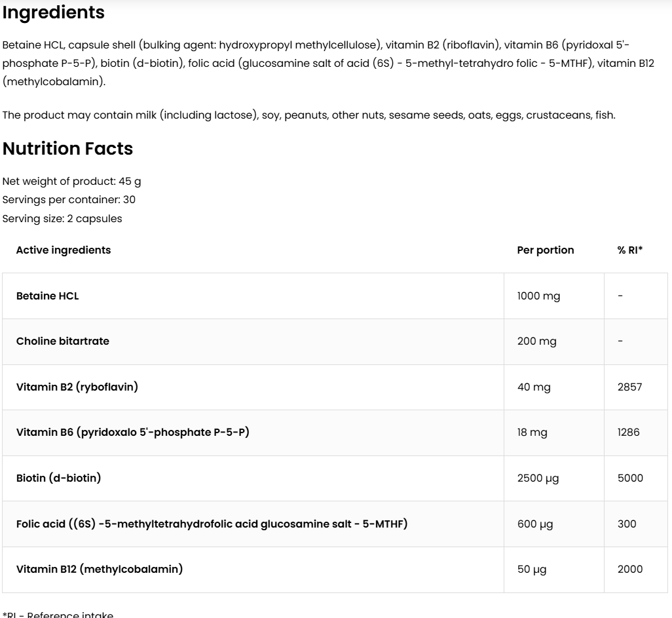Click the 5000 RI value for biotin
Viewport: 672px width, 618px height.
click(630, 478)
